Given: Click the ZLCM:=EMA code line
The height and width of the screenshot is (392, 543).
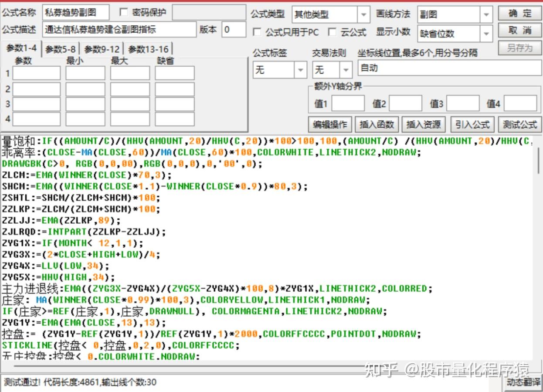Looking at the screenshot, I should click(87, 175).
